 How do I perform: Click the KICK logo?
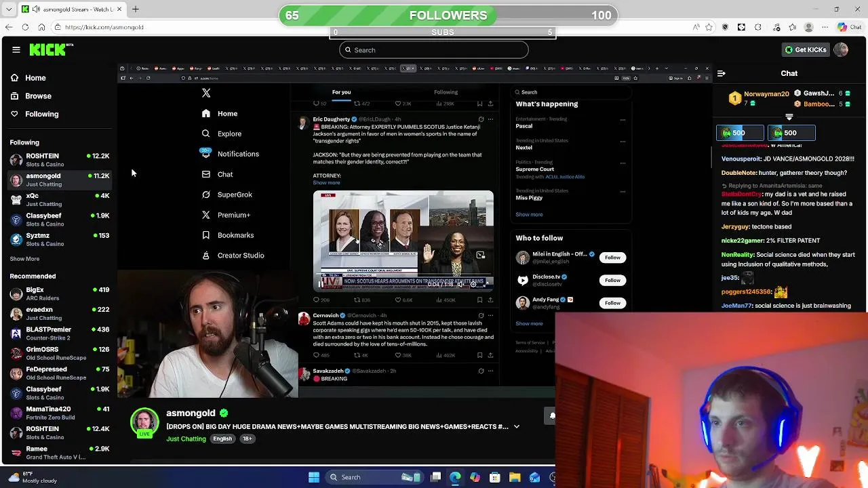pyautogui.click(x=51, y=49)
